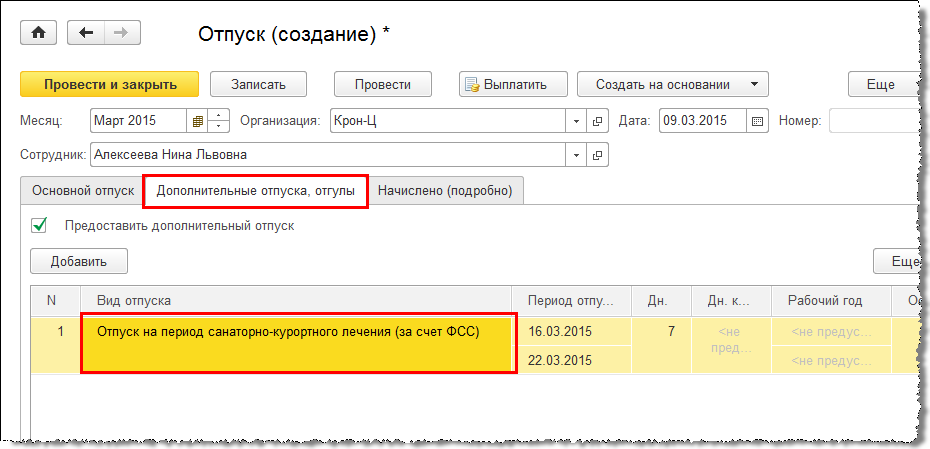Open the Организация record in new window

597,121
